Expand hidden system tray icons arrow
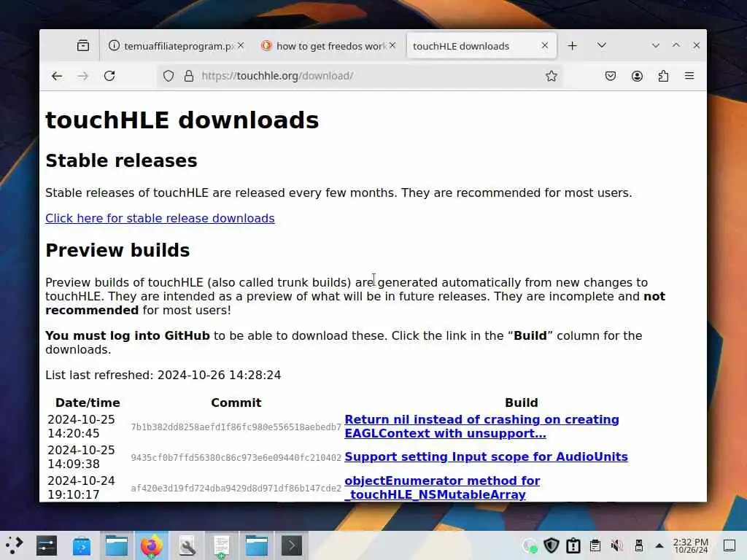This screenshot has height=560, width=747. pyautogui.click(x=659, y=545)
